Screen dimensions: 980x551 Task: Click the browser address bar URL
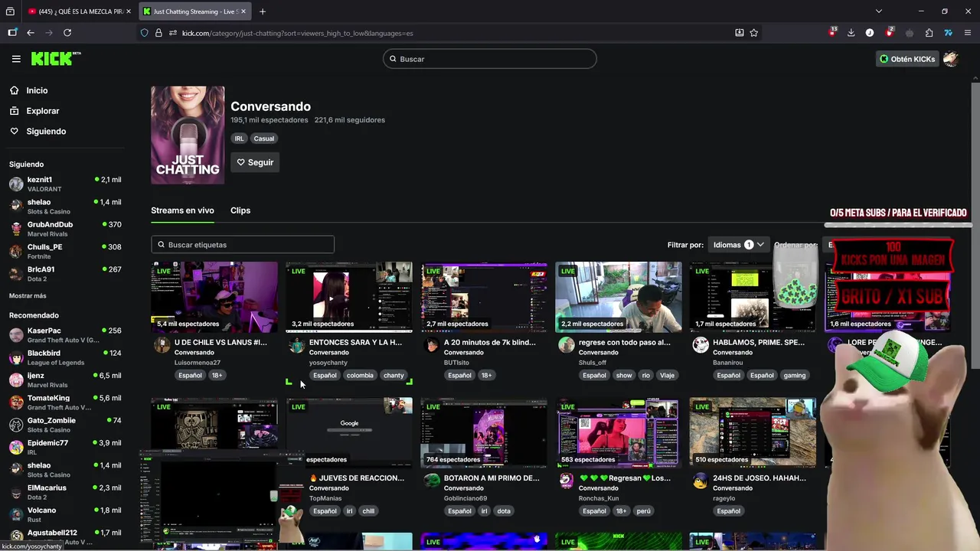tap(297, 33)
